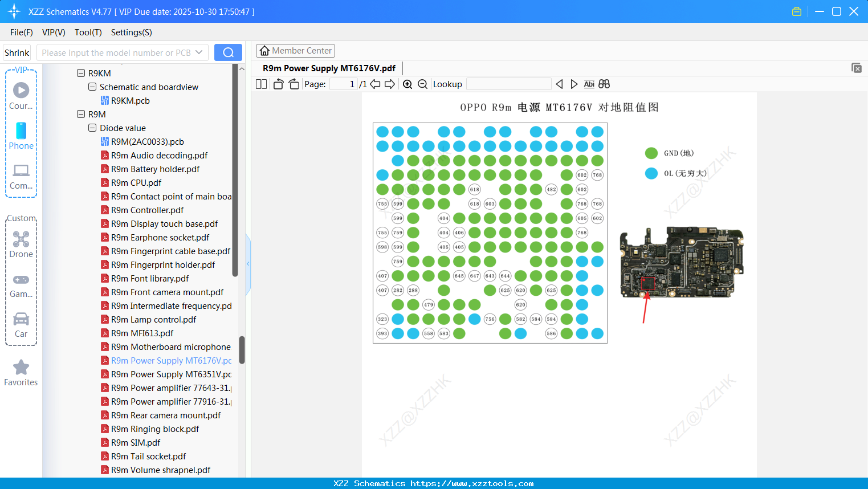Find next lookup match triangle
The image size is (868, 489).
point(574,84)
